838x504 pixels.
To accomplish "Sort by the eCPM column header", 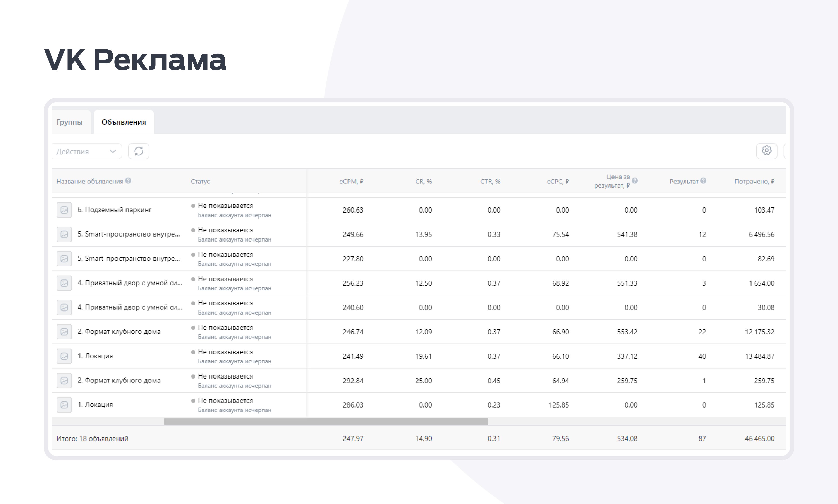I will (x=351, y=181).
